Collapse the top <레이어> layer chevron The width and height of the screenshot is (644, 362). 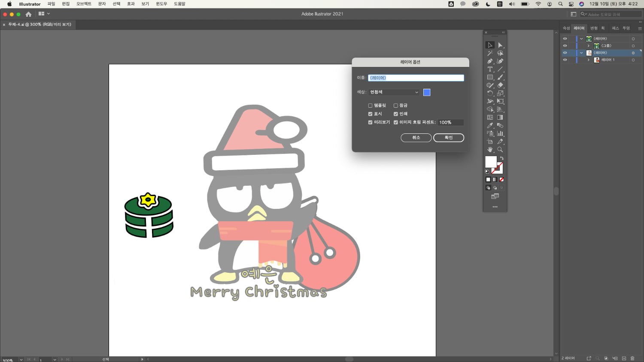(x=582, y=39)
